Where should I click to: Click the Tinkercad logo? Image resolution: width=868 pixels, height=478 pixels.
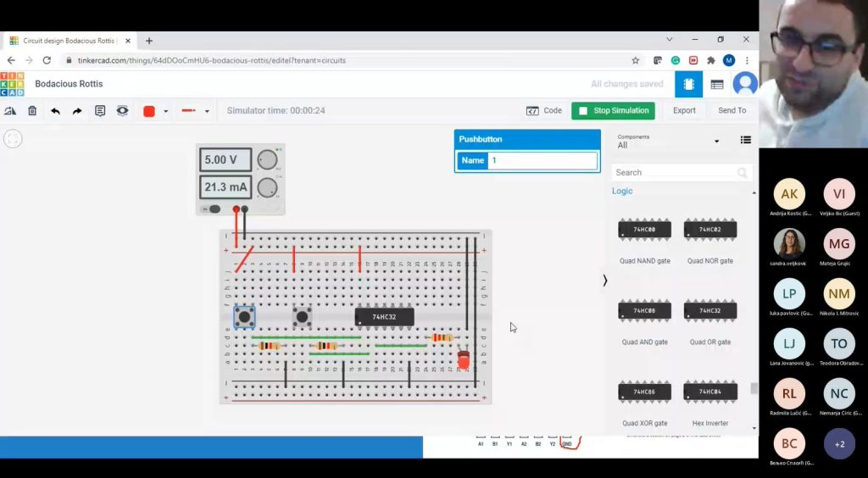click(13, 84)
